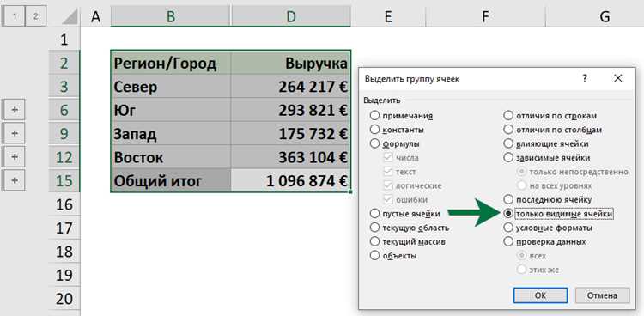The image size is (644, 316).
Task: Select row 16 header
Action: (64, 204)
